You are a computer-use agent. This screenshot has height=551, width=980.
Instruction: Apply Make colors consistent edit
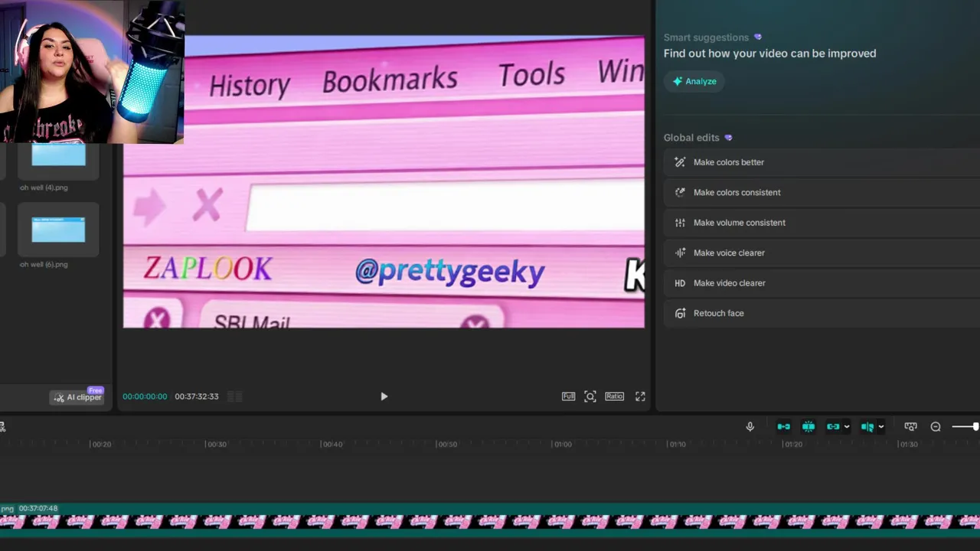tap(822, 192)
